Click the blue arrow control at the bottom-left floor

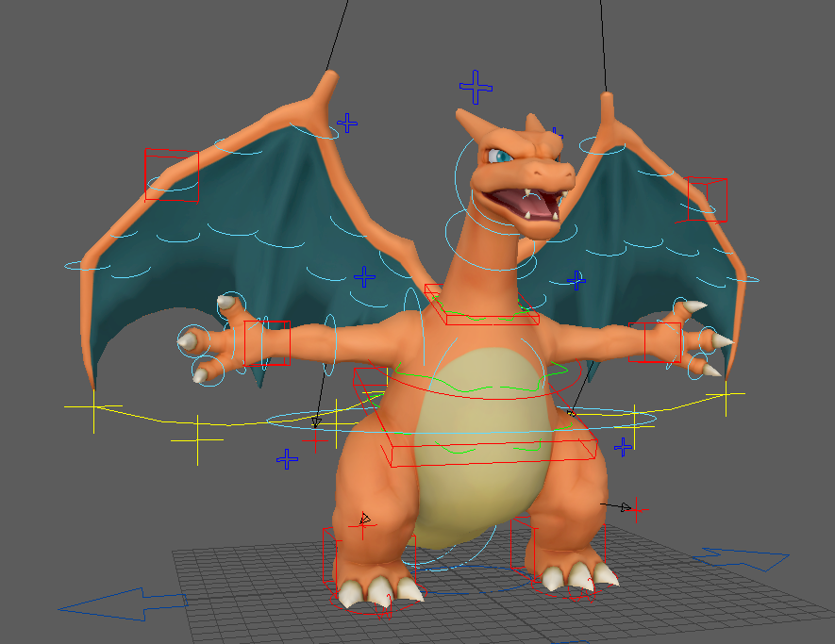pos(123,604)
